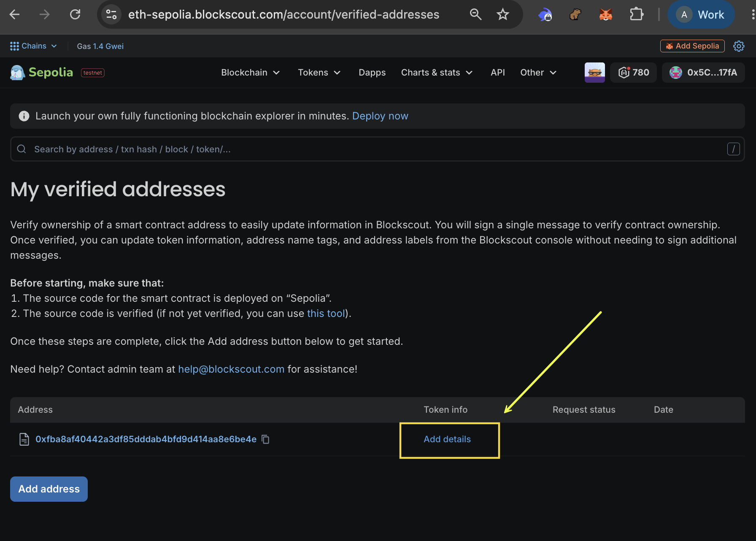Focus the search by address field
This screenshot has width=756, height=541.
(x=378, y=149)
